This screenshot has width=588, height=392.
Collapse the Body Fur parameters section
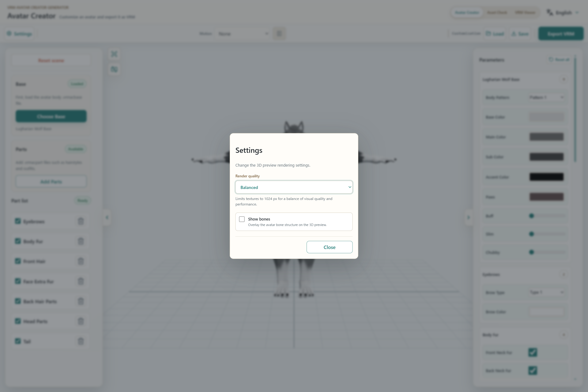tap(563, 335)
